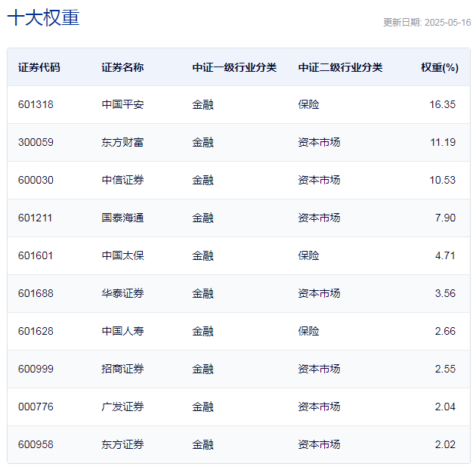Click weight value 4.71
476x470 pixels.
coord(445,255)
